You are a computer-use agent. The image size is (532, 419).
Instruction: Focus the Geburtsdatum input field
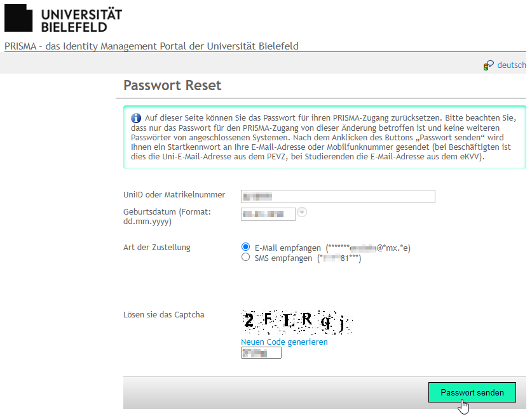point(268,214)
